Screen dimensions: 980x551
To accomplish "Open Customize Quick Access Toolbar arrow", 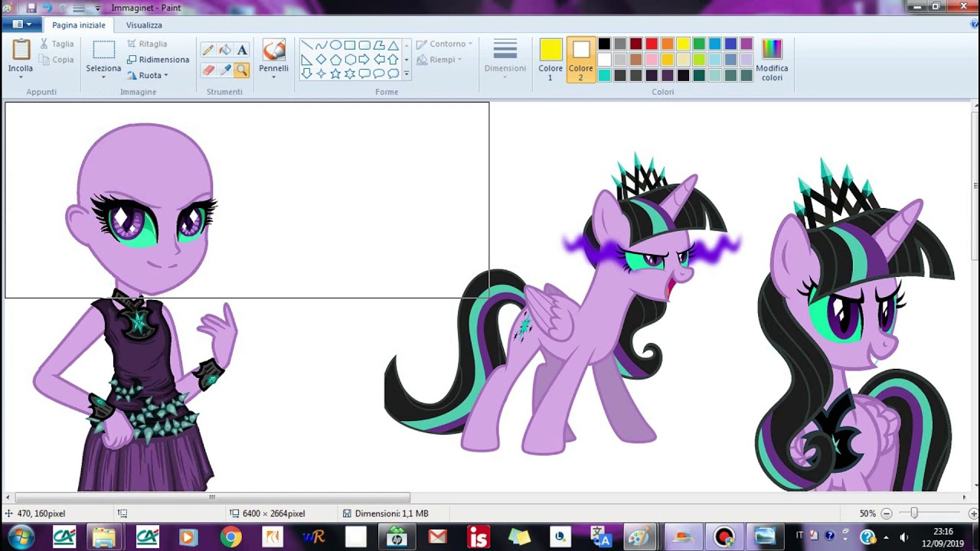I will click(97, 8).
